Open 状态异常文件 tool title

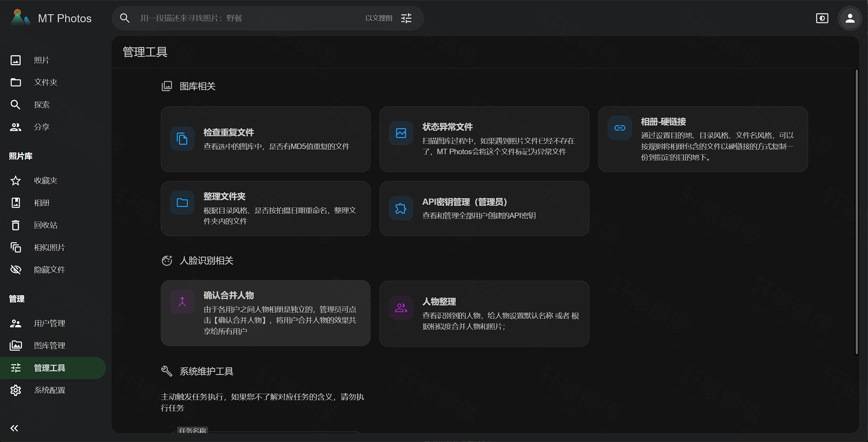click(448, 127)
